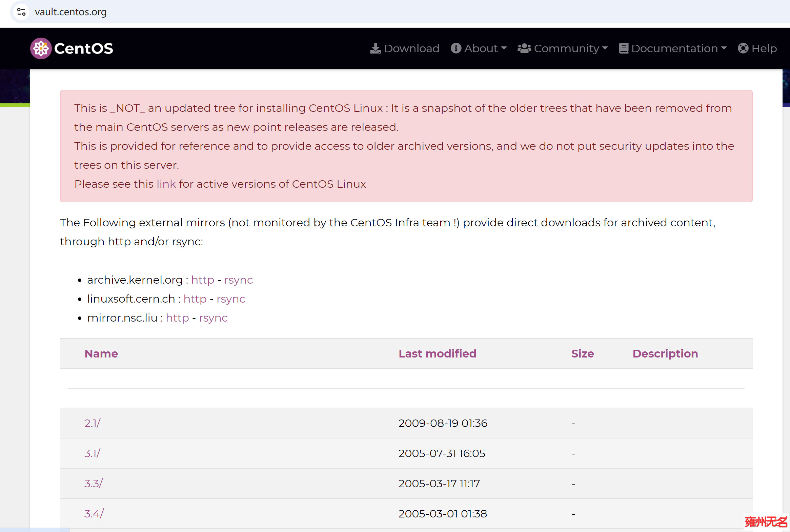Click the Download tray icon in navbar
The height and width of the screenshot is (532, 790).
(375, 48)
